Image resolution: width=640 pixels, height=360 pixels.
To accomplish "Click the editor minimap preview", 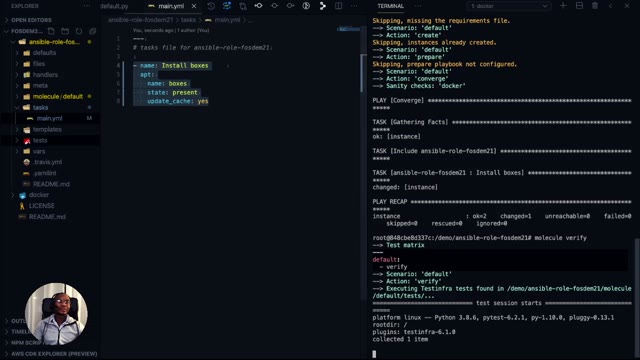I will [348, 29].
